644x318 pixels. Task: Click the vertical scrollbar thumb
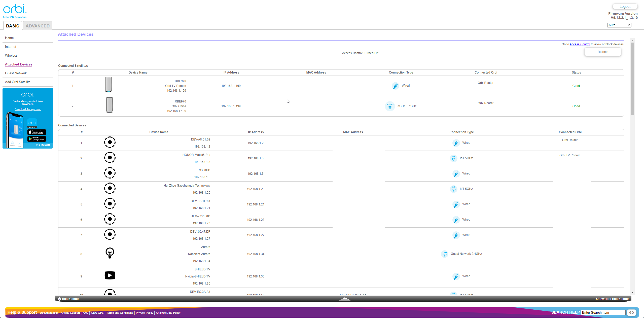click(632, 78)
